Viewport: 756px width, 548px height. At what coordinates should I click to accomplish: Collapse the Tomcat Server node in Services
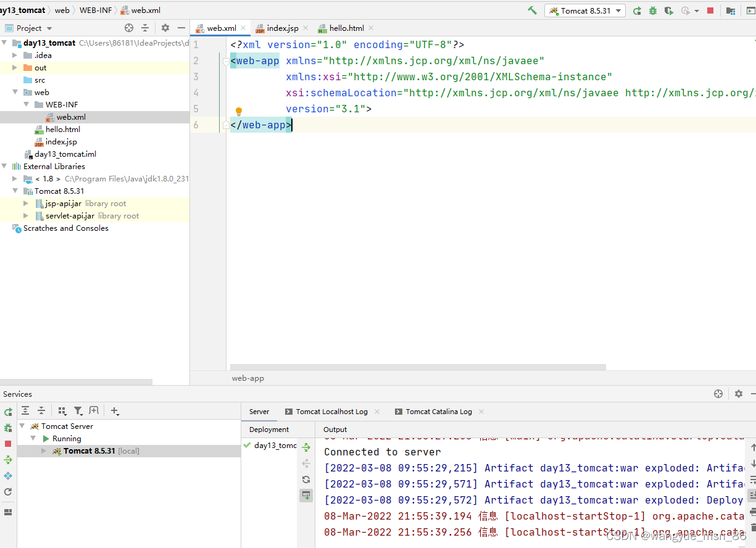click(x=23, y=426)
